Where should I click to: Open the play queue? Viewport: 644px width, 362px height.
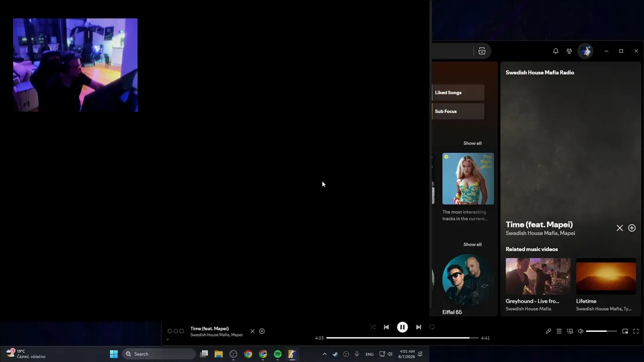(559, 331)
